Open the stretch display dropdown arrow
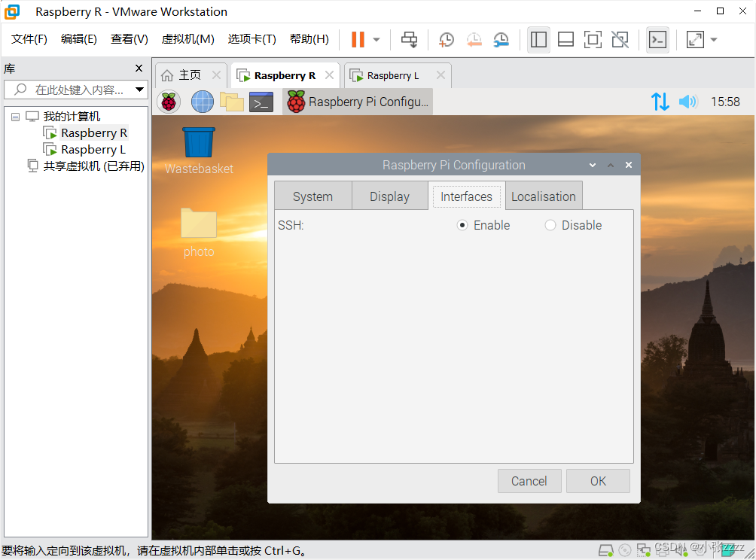 [x=714, y=40]
